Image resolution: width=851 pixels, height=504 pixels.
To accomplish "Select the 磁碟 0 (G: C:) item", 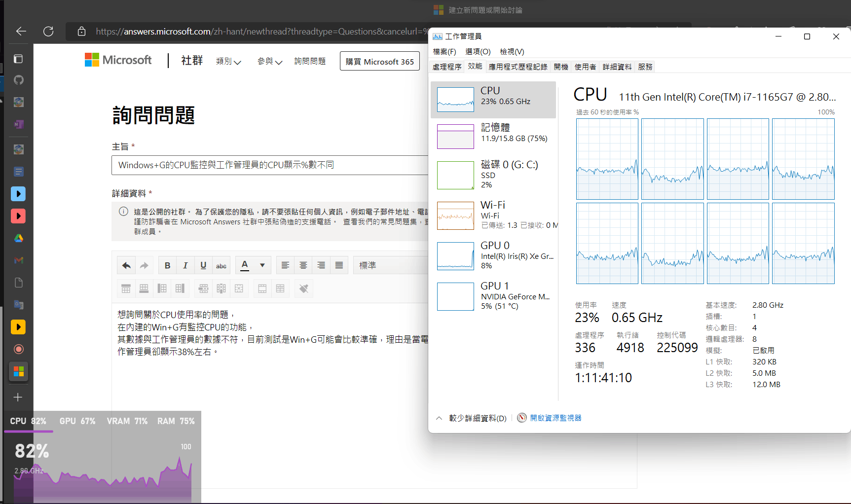I will pos(493,175).
